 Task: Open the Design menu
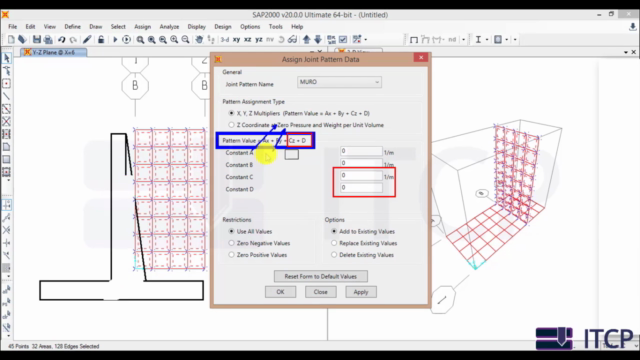pyautogui.click(x=223, y=27)
